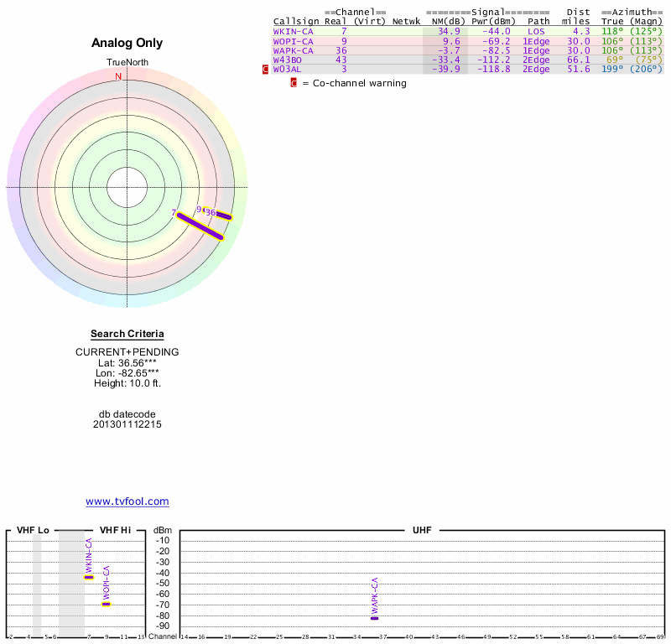Click the (206°) magnetic azimuth value
Viewport: 671px width, 644px height.
pos(646,70)
